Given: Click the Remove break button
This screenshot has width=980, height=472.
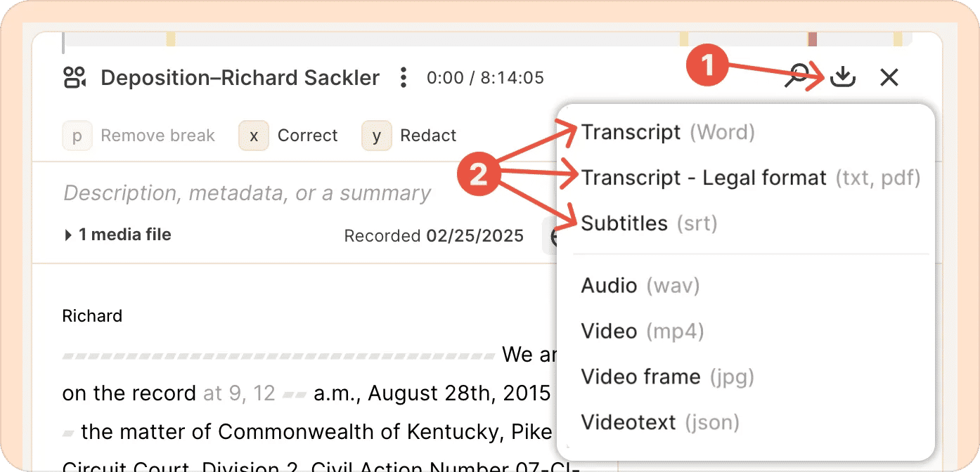Looking at the screenshot, I should 139,136.
